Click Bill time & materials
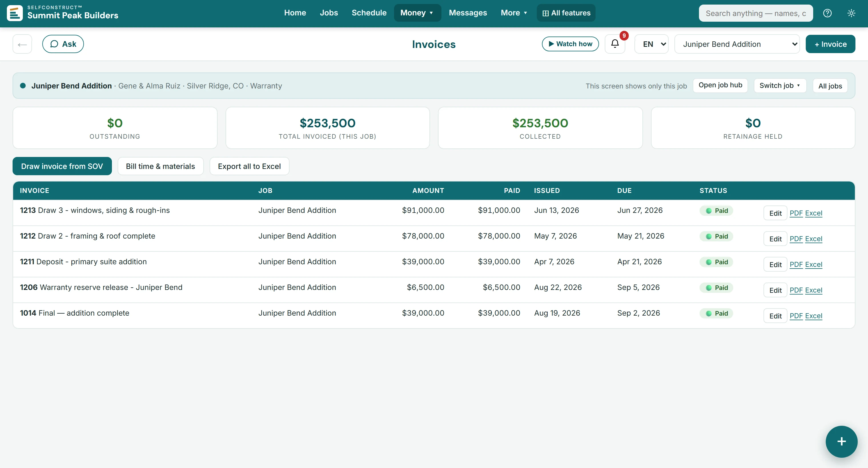Image resolution: width=868 pixels, height=468 pixels. click(x=160, y=166)
